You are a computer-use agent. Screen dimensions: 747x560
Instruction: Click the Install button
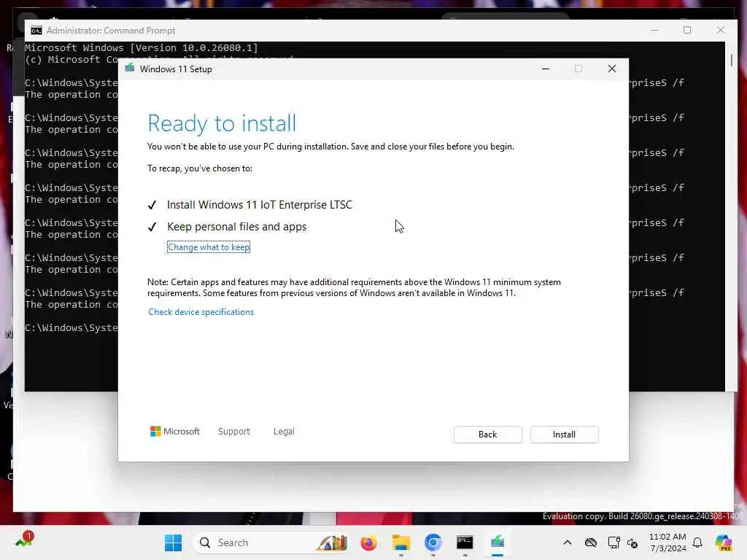point(564,435)
